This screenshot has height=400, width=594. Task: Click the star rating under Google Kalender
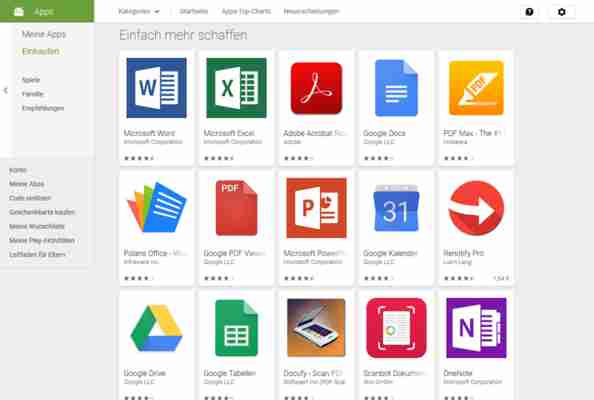click(x=378, y=278)
